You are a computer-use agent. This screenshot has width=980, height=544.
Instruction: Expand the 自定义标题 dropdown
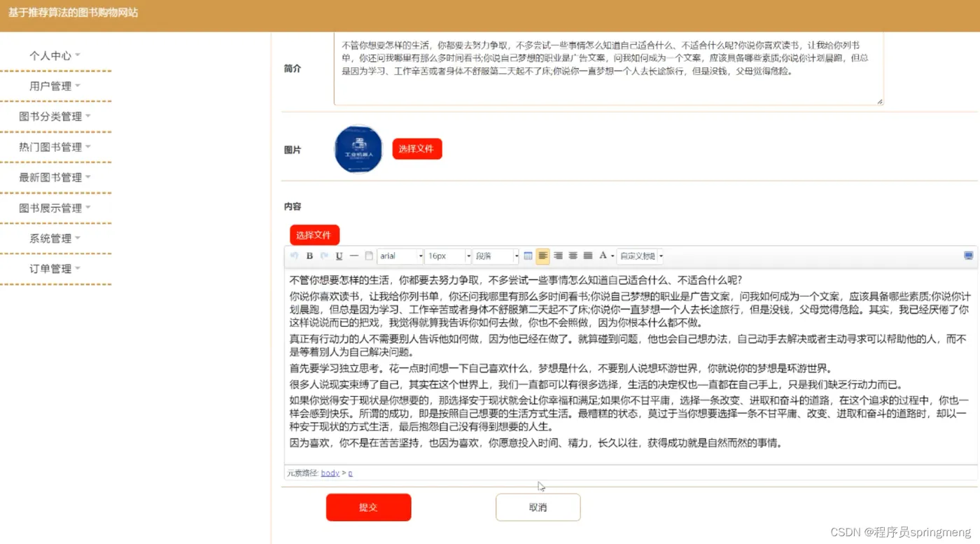tap(639, 256)
